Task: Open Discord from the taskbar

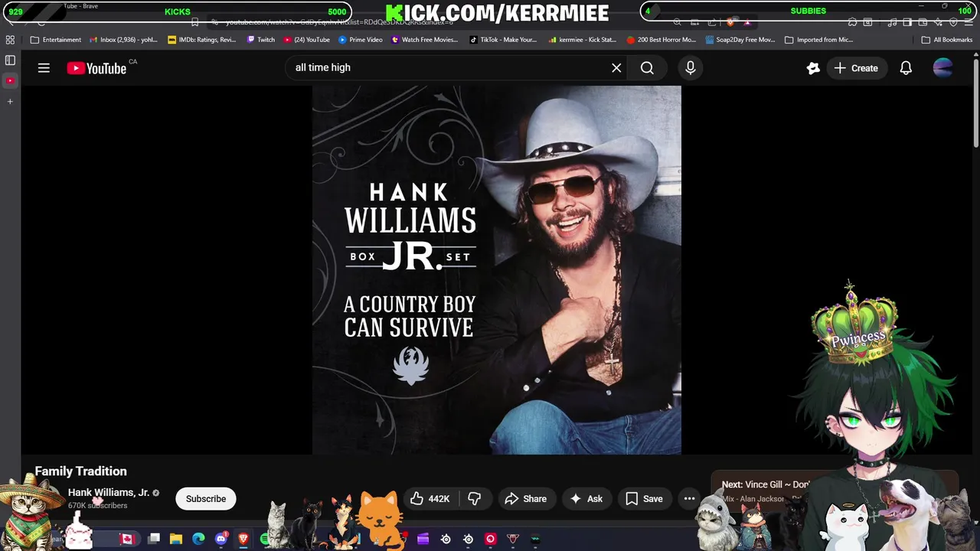Action: 221,539
